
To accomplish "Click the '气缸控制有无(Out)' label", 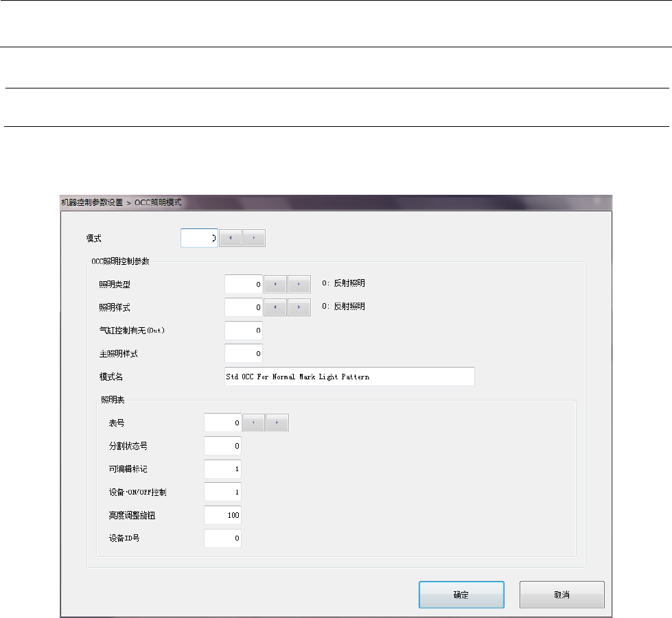I will tap(132, 330).
